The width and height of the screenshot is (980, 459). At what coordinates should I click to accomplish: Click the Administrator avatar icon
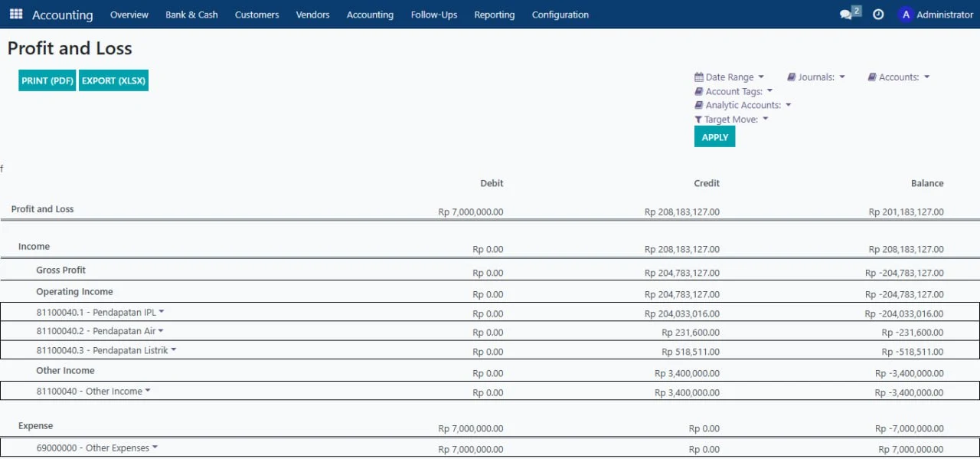click(906, 15)
